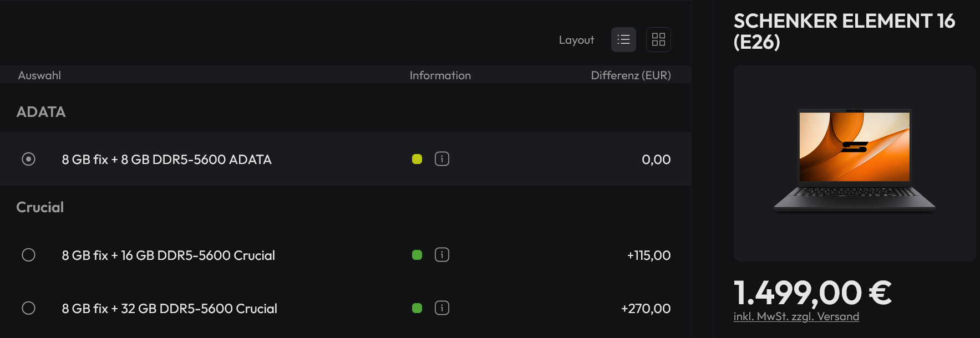Click the +115,00 price difference
This screenshot has width=980, height=338.
648,255
